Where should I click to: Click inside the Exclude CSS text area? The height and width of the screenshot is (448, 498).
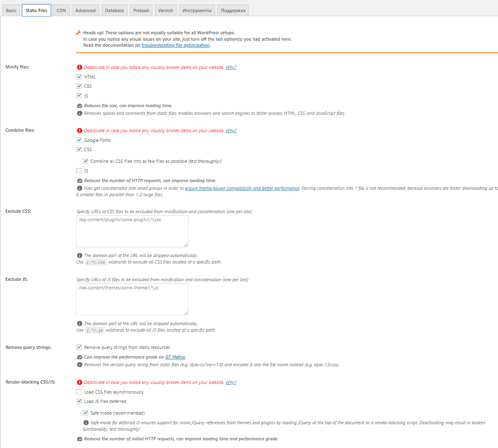[132, 231]
